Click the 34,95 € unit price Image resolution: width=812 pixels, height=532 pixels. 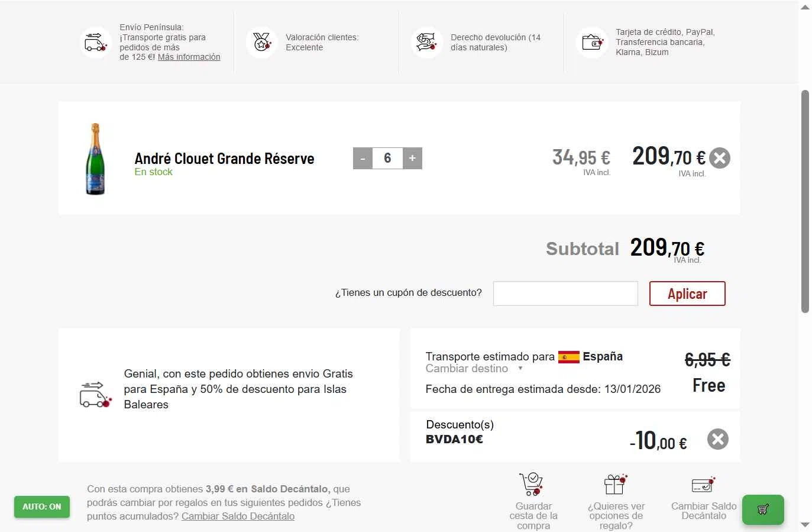click(581, 157)
